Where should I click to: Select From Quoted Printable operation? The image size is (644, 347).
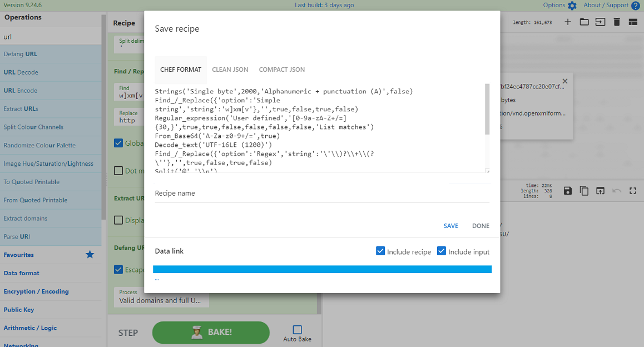51,200
